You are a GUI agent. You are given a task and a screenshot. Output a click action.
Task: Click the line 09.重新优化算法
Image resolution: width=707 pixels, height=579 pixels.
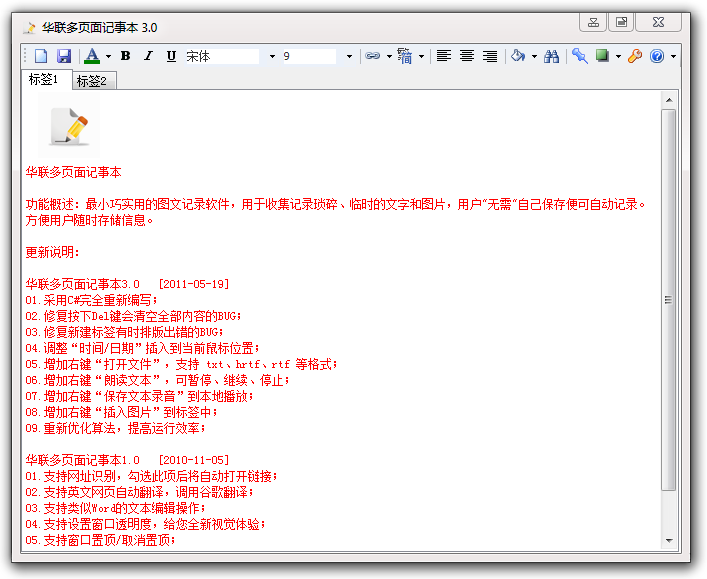[115, 428]
